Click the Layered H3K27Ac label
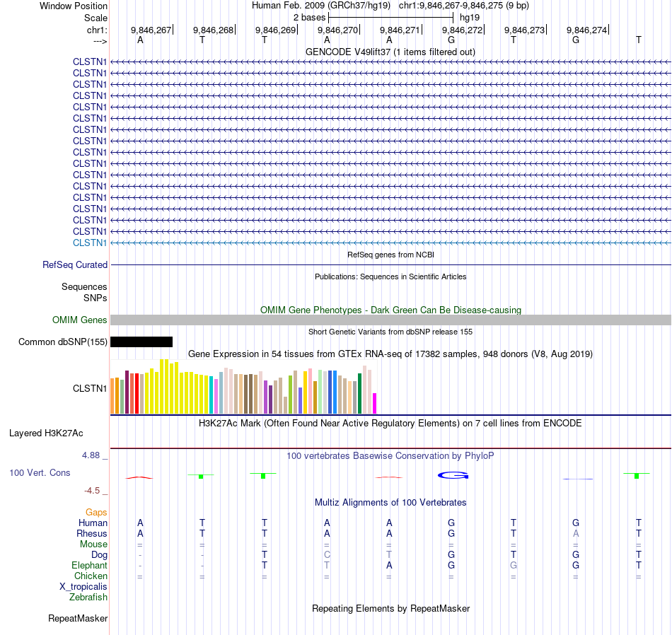The width and height of the screenshot is (672, 635). [x=46, y=433]
